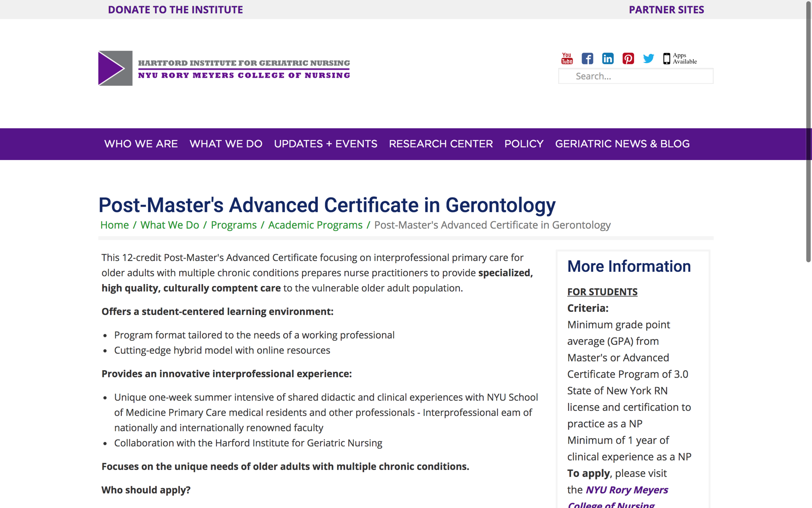Open the Policy navigation item
This screenshot has height=508, width=812.
coord(524,144)
